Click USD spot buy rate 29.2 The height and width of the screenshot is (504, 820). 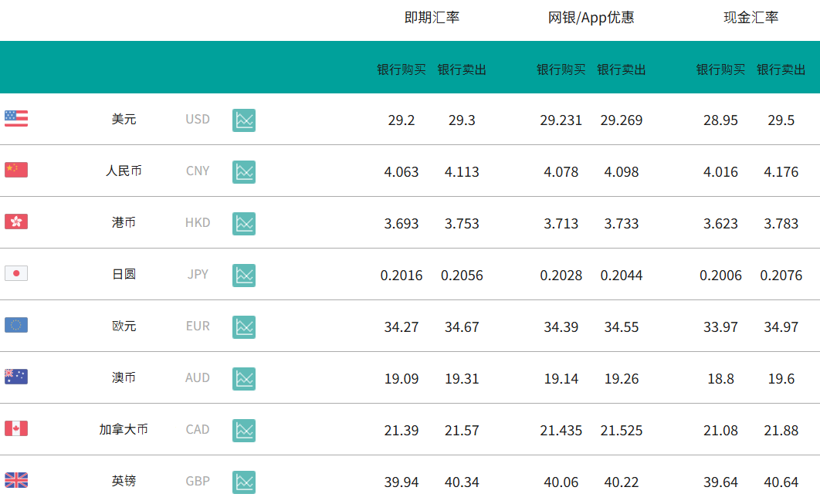click(x=401, y=120)
